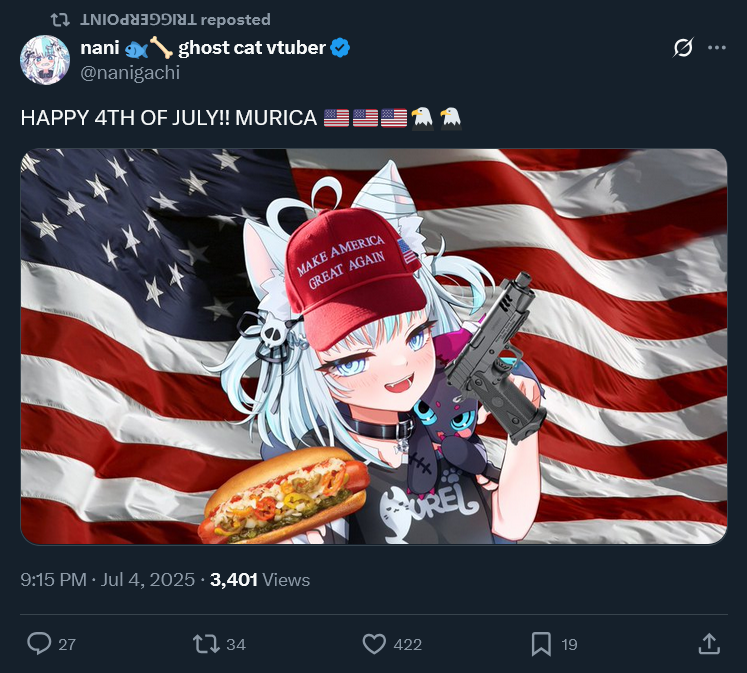The height and width of the screenshot is (673, 747).
Task: Click the 422 likes count
Action: [408, 644]
